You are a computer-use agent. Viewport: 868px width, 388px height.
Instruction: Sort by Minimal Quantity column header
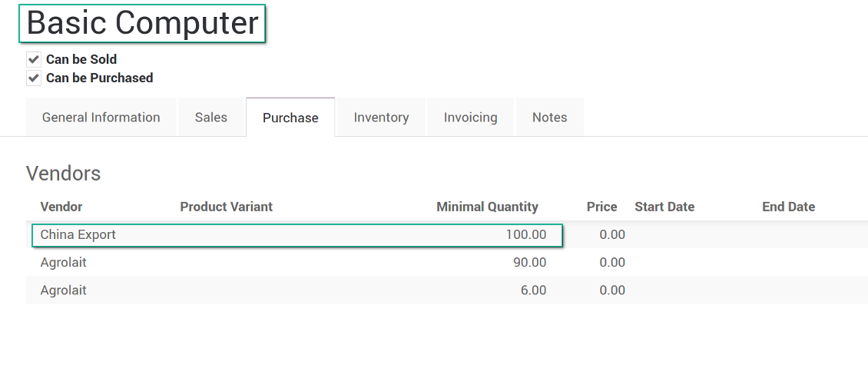pos(487,207)
